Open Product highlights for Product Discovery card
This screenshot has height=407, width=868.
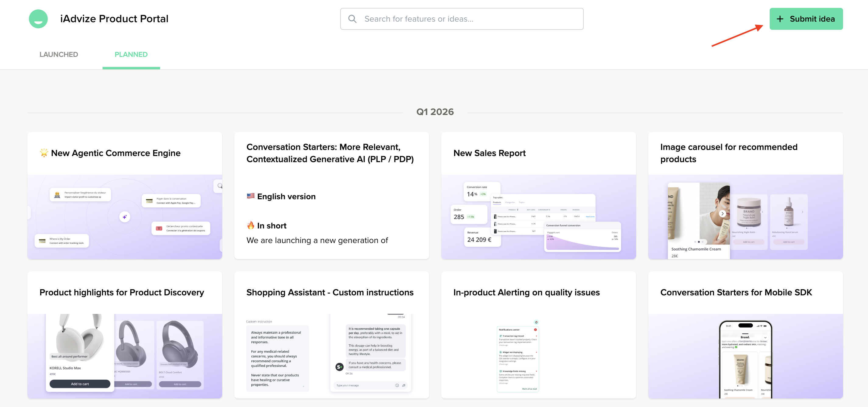coord(122,292)
